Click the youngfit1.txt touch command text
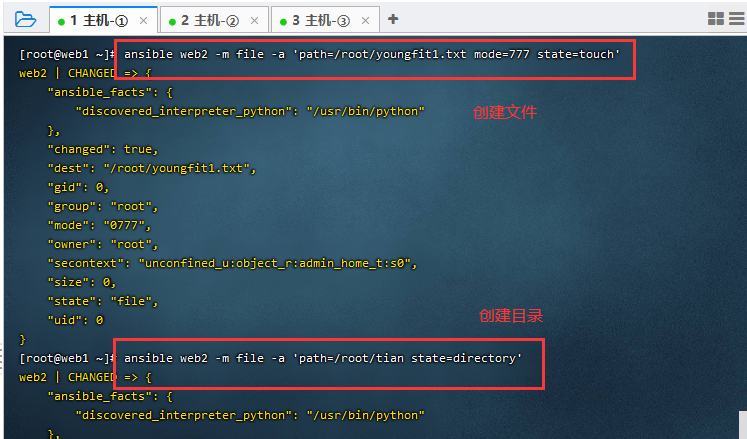 (372, 54)
